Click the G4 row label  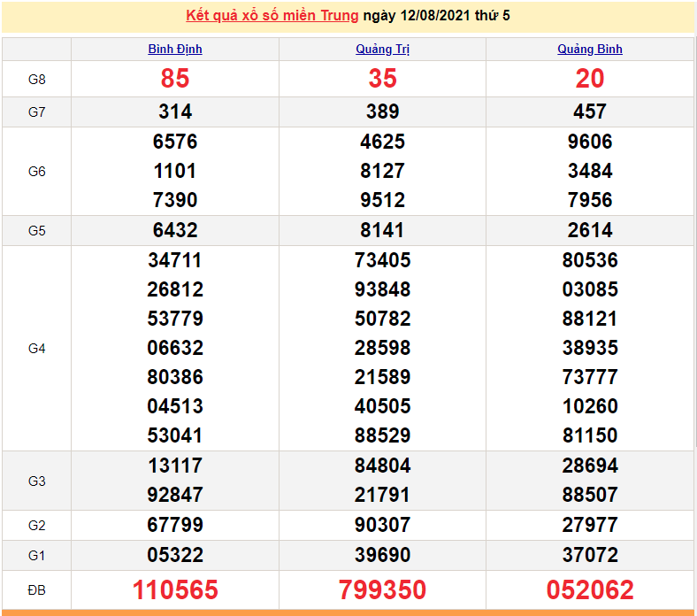[36, 348]
